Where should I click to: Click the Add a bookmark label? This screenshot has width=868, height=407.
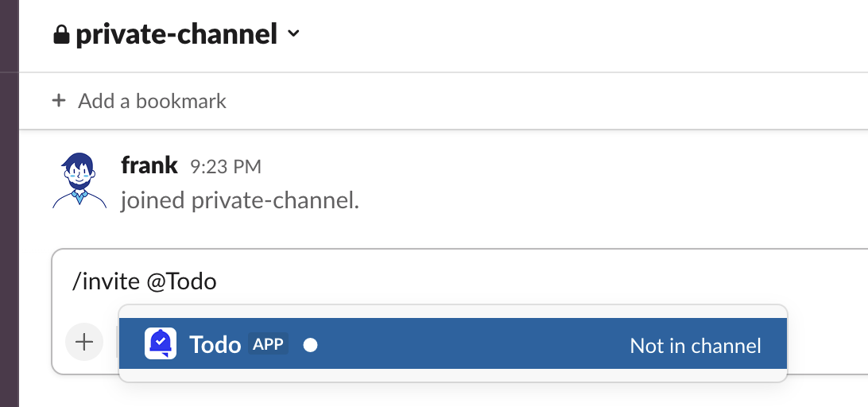pos(152,101)
